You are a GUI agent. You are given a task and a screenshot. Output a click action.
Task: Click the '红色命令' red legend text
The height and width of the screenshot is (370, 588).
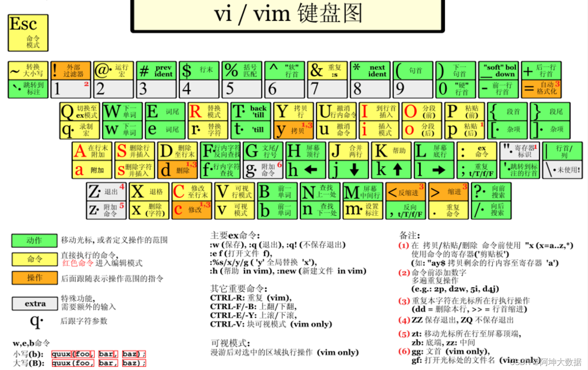click(x=78, y=263)
